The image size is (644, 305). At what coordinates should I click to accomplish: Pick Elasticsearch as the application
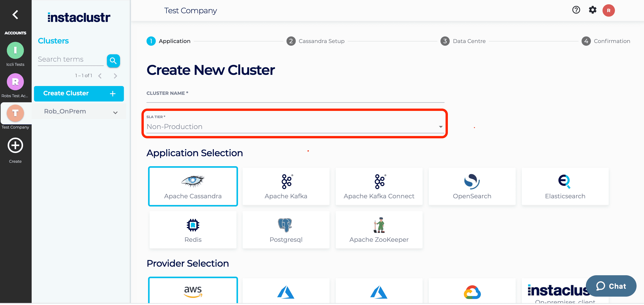tap(565, 186)
